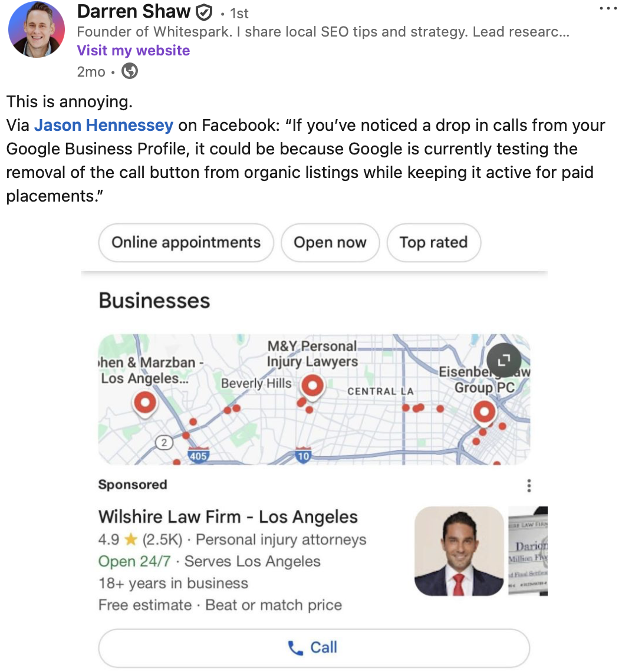Follow the Visit my website link
Image resolution: width=622 pixels, height=672 pixels.
click(x=133, y=50)
